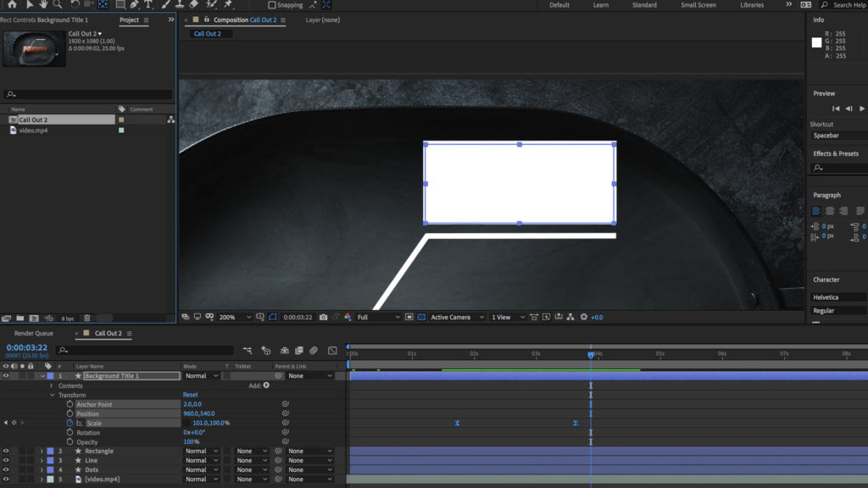Pick the Pen tool
This screenshot has height=488, width=868.
[x=134, y=5]
